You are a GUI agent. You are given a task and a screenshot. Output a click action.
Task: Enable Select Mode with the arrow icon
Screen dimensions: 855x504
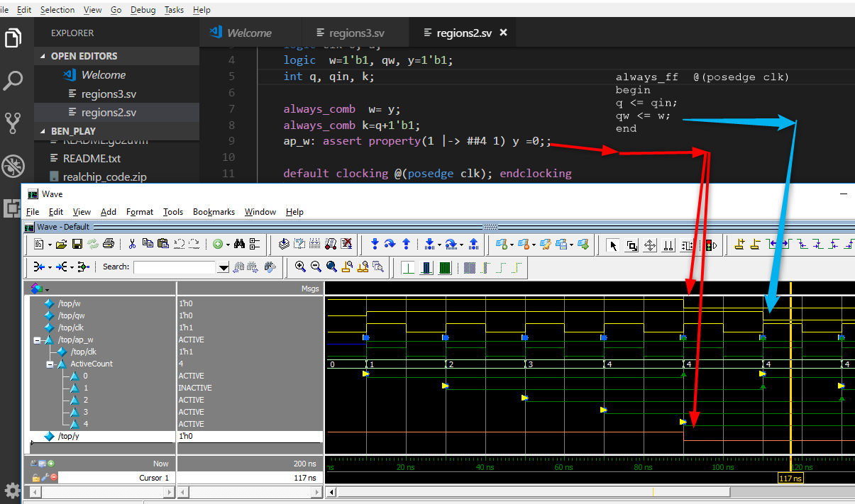pyautogui.click(x=612, y=245)
